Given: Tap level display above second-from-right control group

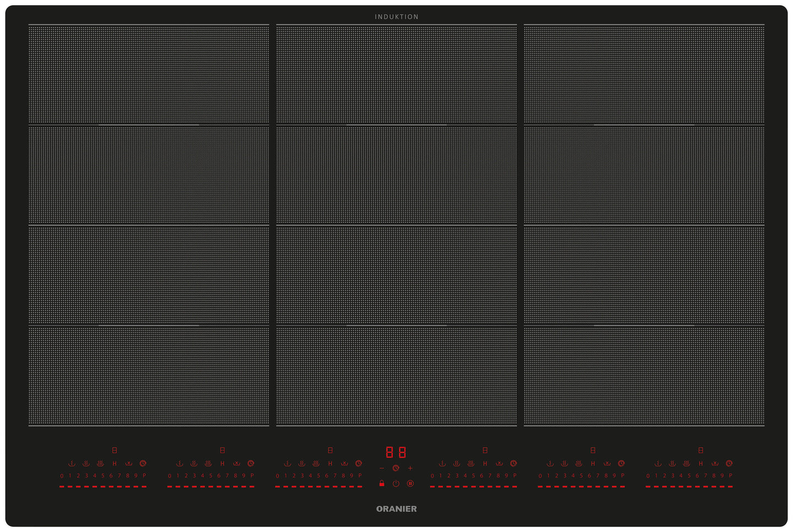Looking at the screenshot, I should [593, 450].
